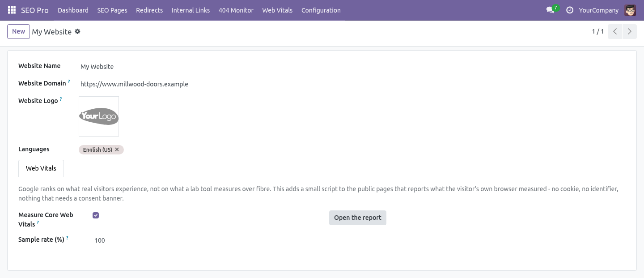Click the 1 / 1 pager counter
The image size is (644, 278).
(x=598, y=31)
